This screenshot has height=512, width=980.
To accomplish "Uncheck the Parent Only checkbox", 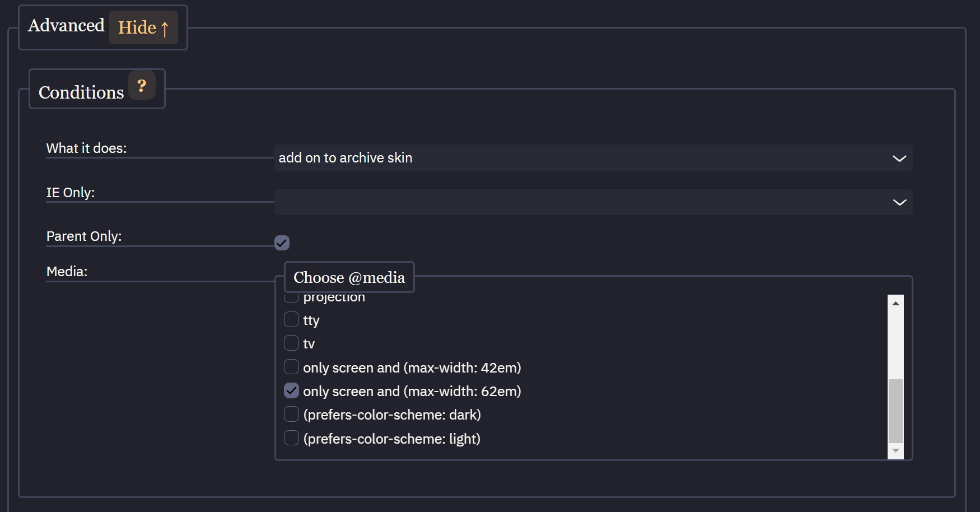I will coord(282,243).
